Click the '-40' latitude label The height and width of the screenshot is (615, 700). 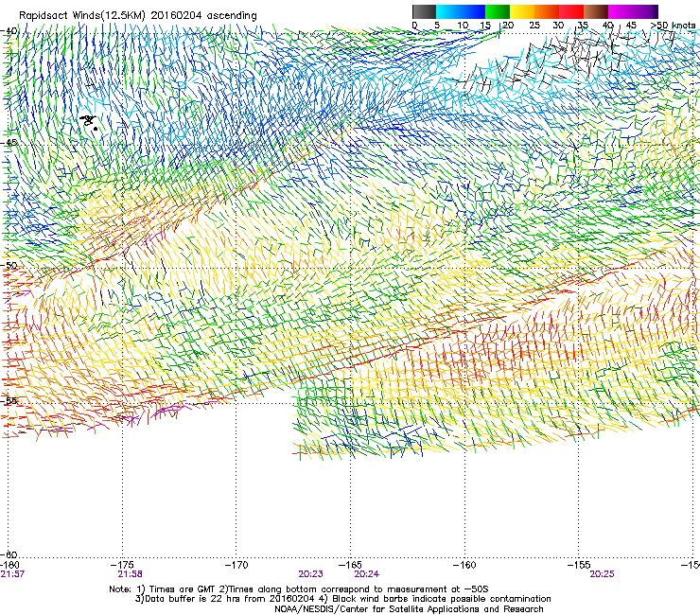(x=9, y=31)
